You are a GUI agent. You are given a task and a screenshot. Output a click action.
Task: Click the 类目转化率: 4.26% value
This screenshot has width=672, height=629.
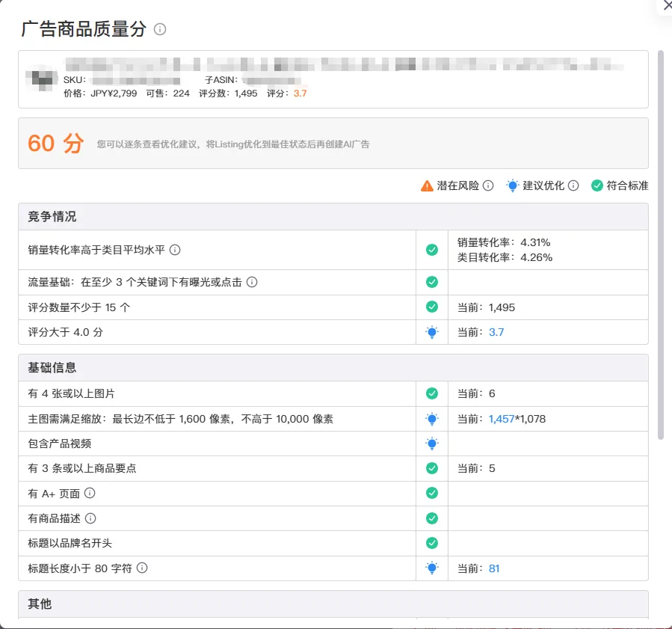[505, 257]
